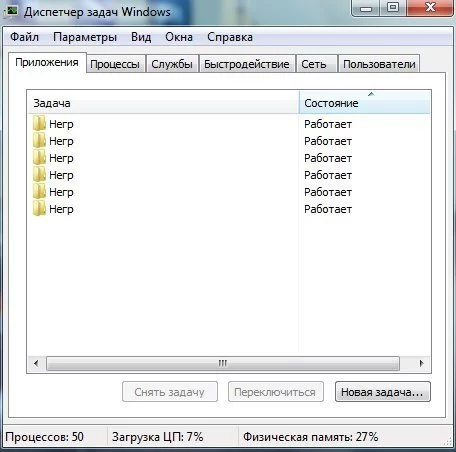This screenshot has height=452, width=456.
Task: Switch to the Процессы tab
Action: (115, 64)
